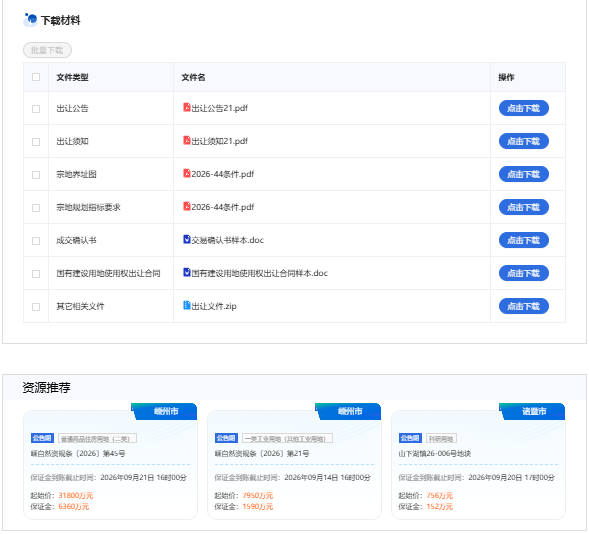Click the zip icon beside 出让文件.zip
The height and width of the screenshot is (534, 589).
(x=187, y=305)
